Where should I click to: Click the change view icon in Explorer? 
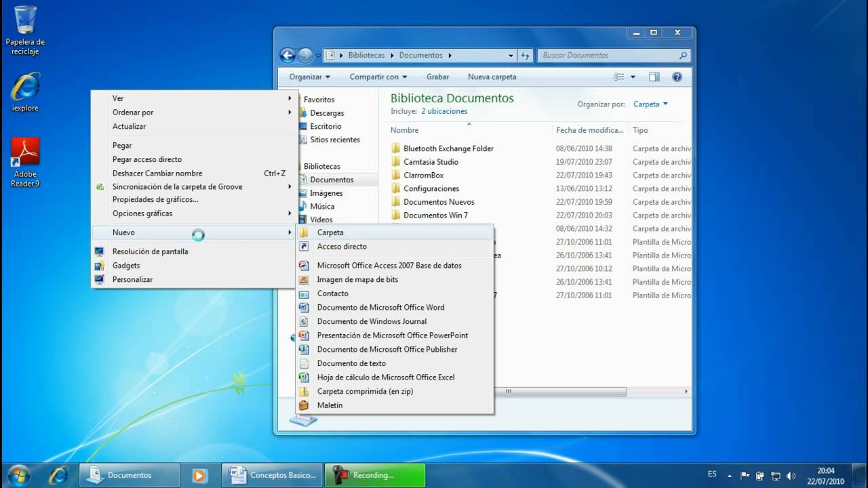point(619,77)
